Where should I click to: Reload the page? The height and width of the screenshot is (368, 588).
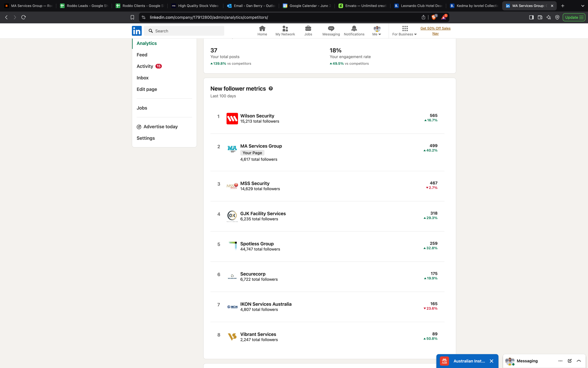(x=24, y=17)
